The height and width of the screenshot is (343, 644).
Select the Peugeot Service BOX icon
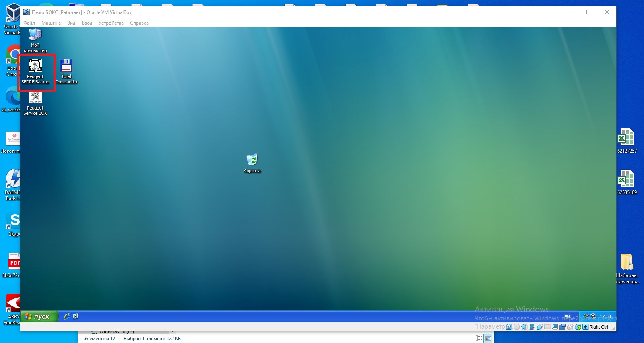(x=35, y=103)
